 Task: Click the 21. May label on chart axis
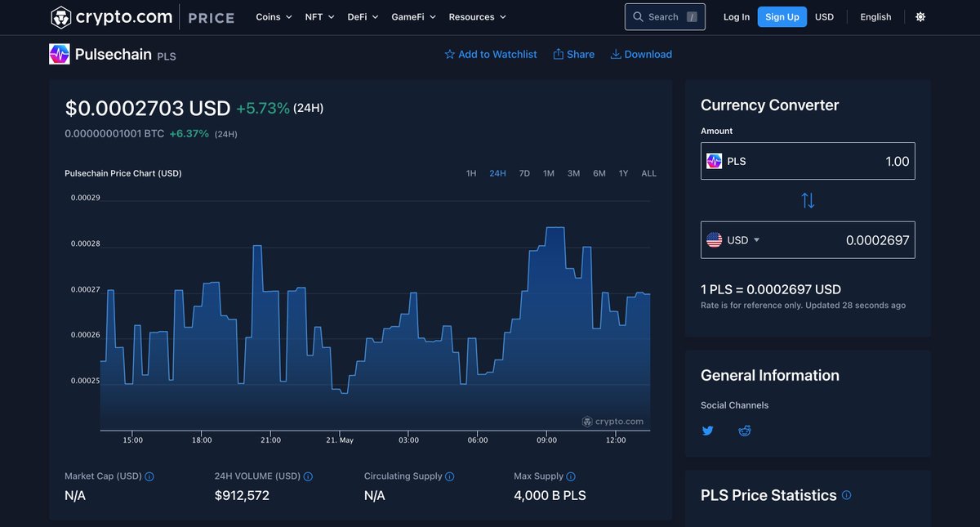[340, 440]
